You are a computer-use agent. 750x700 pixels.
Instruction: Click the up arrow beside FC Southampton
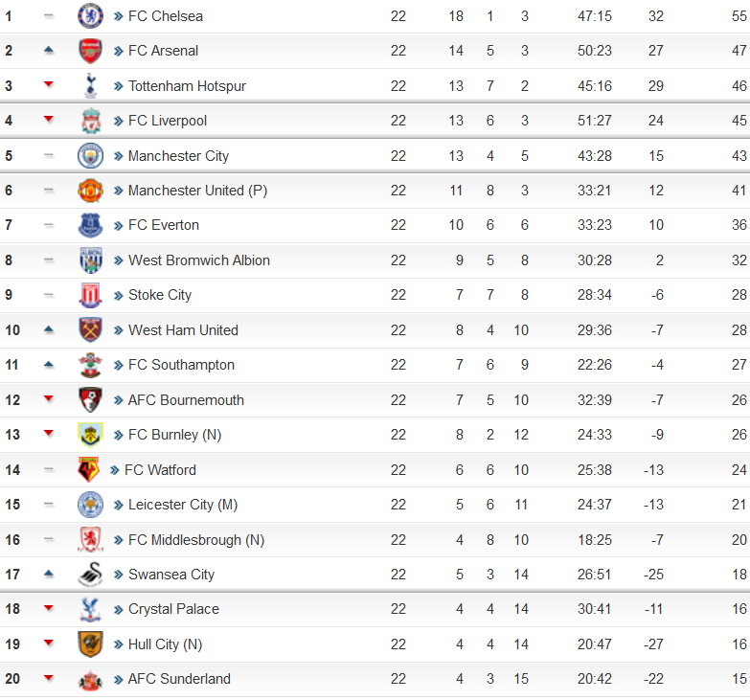[48, 364]
